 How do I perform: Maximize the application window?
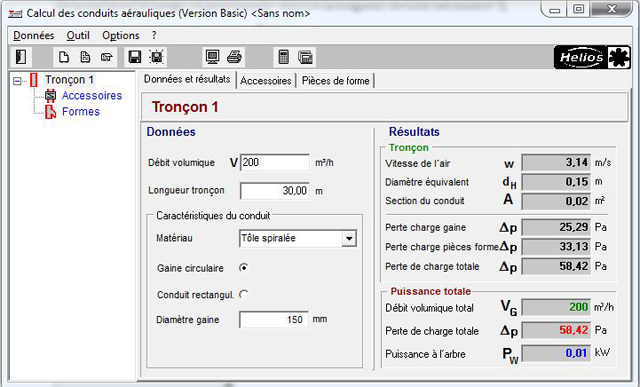tap(578, 9)
